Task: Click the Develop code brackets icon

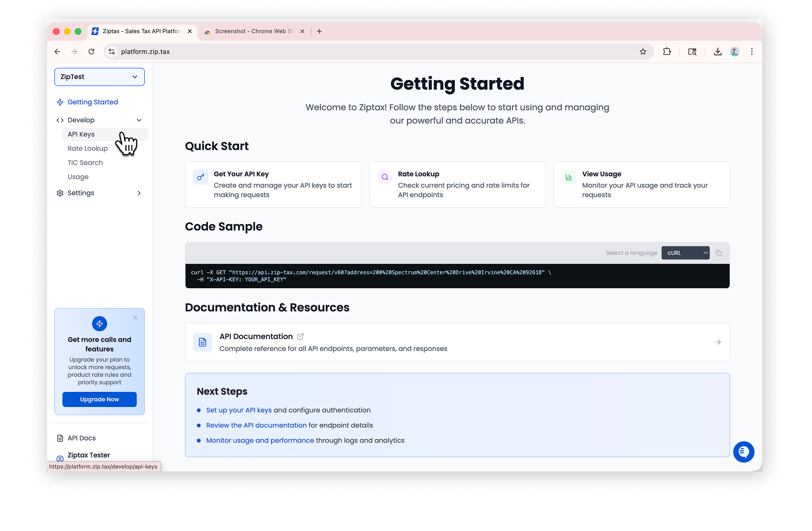Action: click(x=61, y=120)
